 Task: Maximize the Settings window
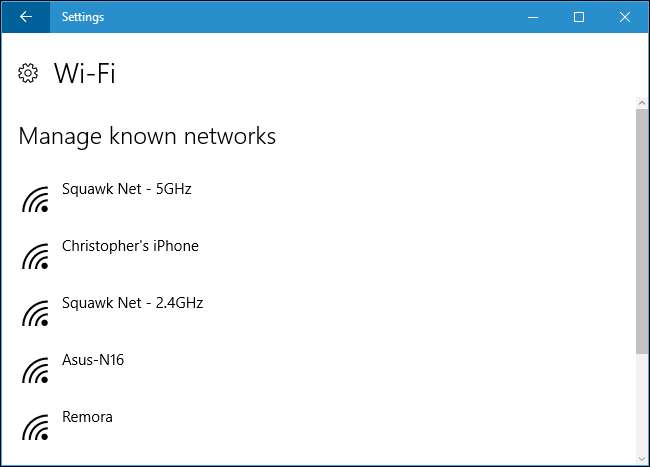[579, 17]
